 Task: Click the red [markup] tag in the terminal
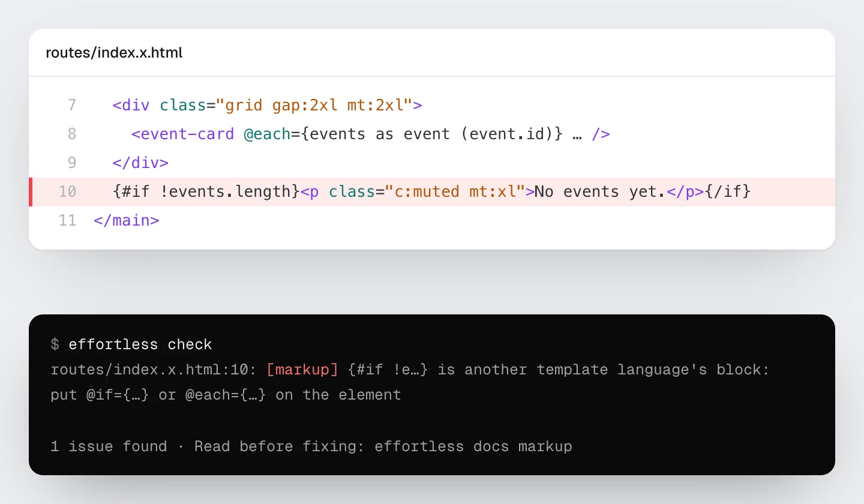[302, 370]
